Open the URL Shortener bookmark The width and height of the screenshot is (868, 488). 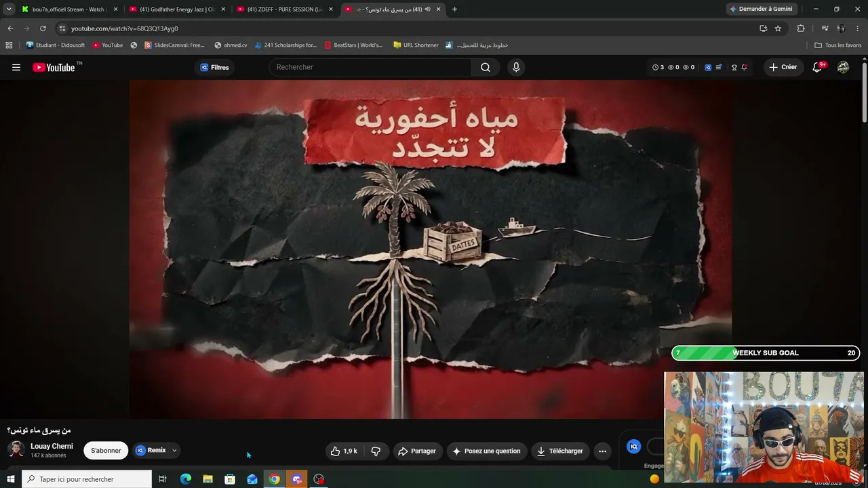point(416,45)
